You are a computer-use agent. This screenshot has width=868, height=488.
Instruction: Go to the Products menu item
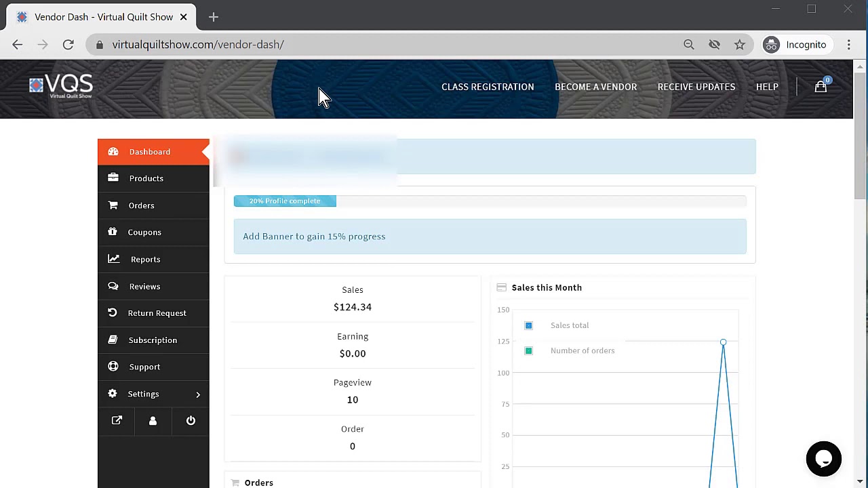[x=153, y=178]
